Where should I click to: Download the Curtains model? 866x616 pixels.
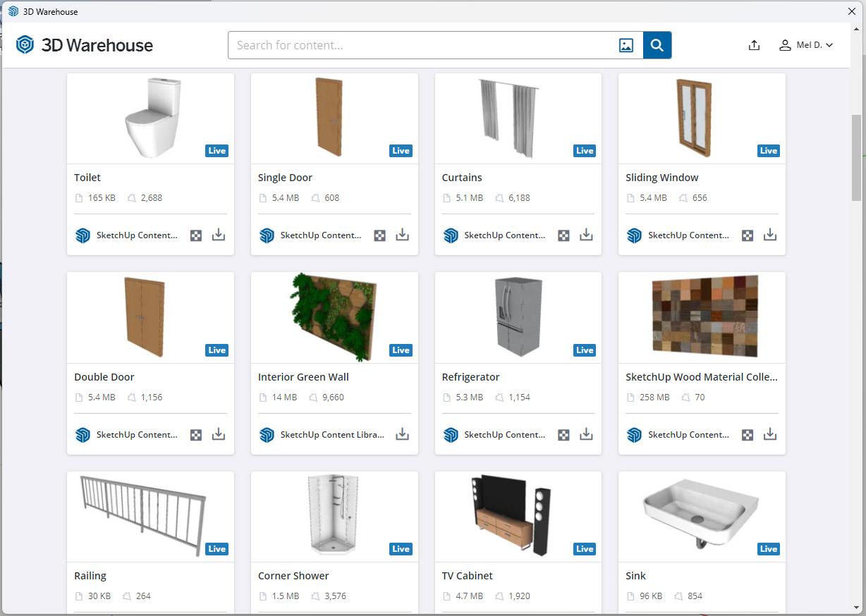click(x=586, y=235)
